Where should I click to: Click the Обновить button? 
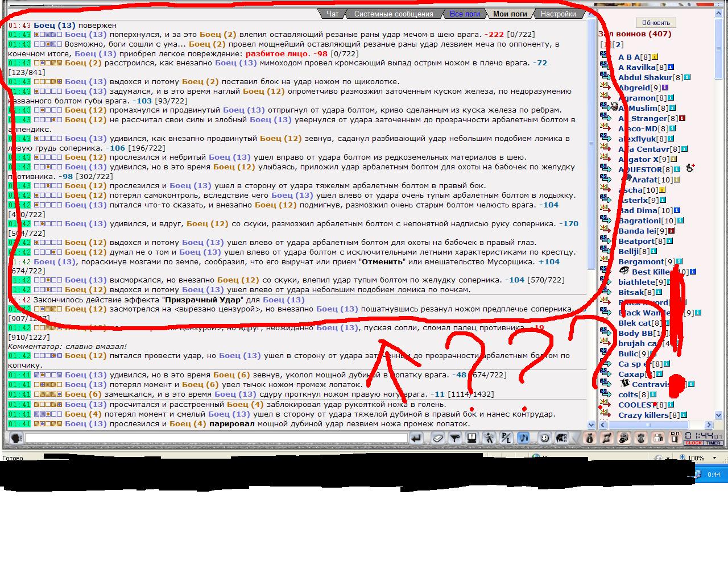coord(656,23)
